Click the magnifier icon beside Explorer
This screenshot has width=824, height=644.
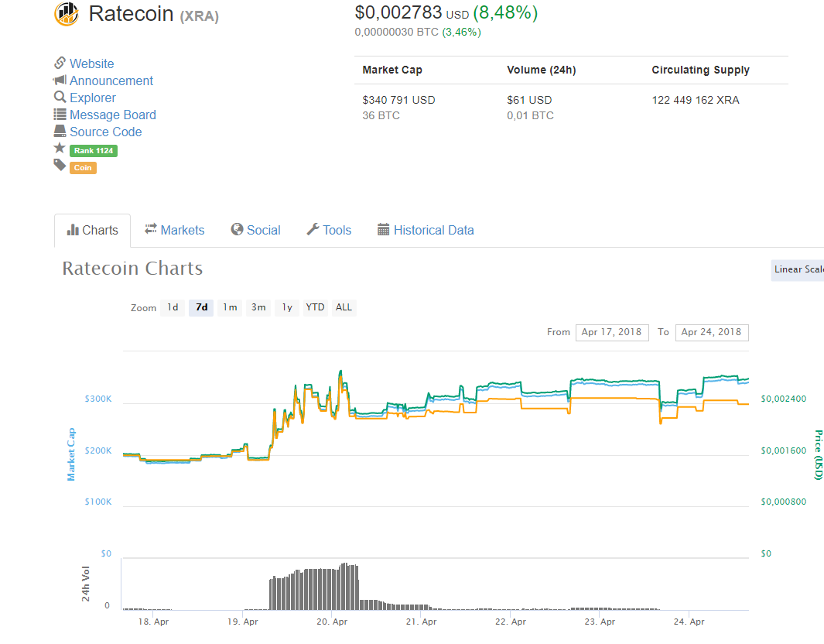coord(60,97)
